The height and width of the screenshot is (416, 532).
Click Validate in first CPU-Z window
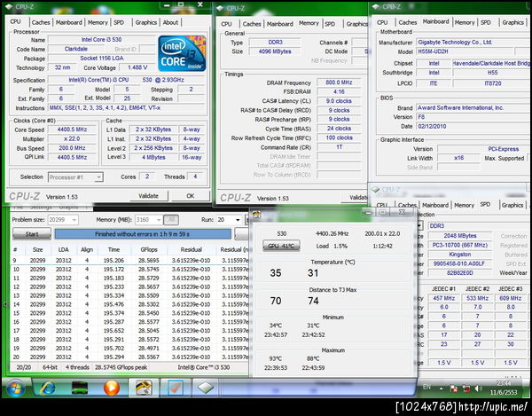pos(149,196)
